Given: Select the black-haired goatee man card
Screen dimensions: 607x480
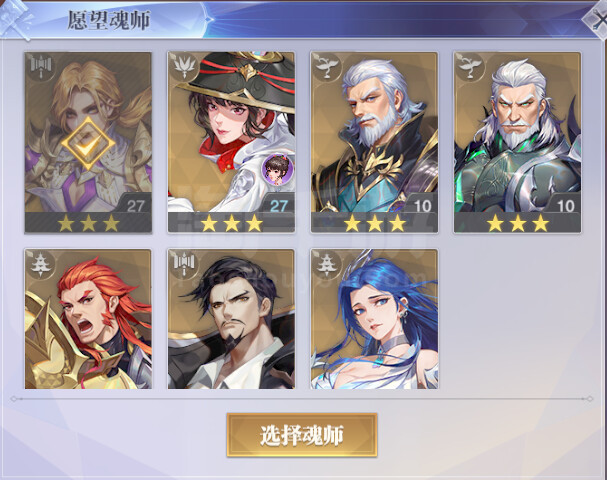Looking at the screenshot, I should [231, 319].
